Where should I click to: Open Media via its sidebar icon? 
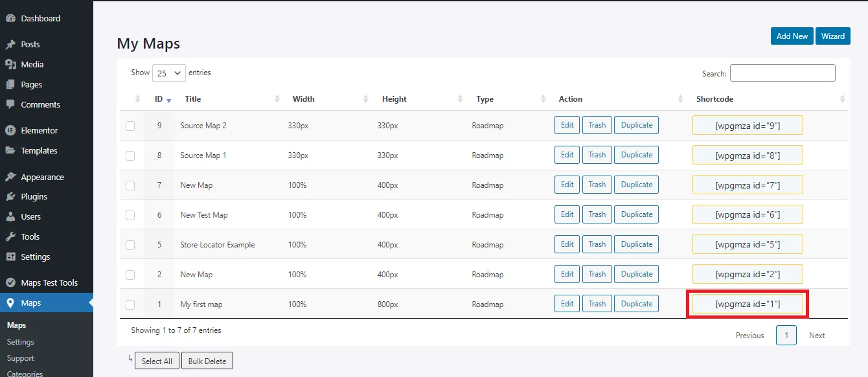(x=10, y=64)
